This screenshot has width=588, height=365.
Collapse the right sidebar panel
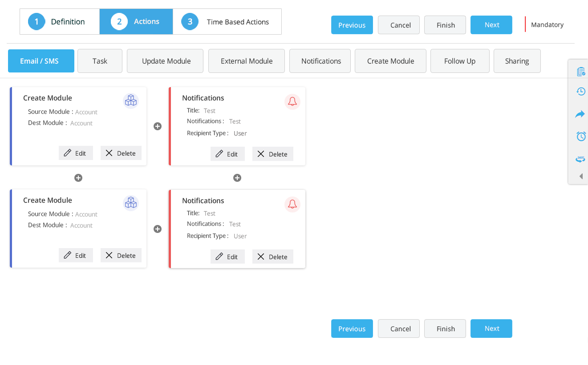tap(580, 176)
